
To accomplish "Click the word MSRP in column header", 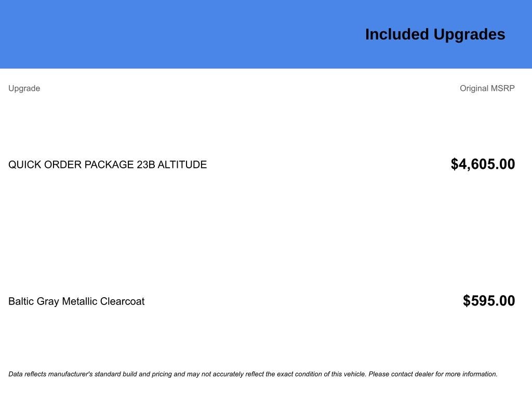I will [503, 88].
